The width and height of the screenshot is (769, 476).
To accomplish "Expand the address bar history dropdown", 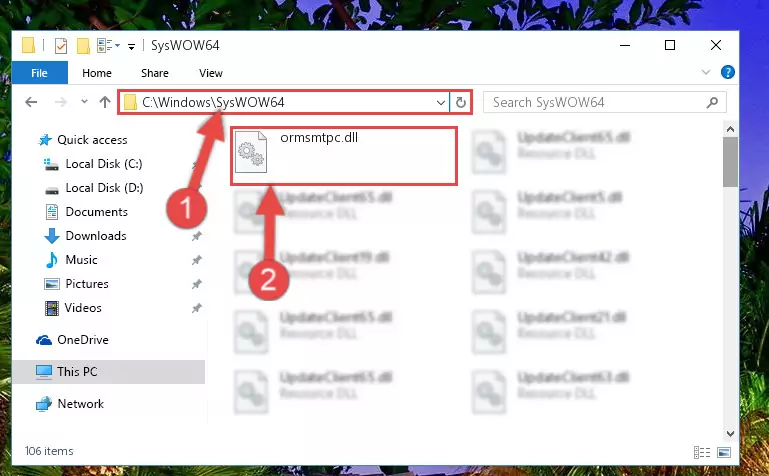I will pyautogui.click(x=440, y=102).
